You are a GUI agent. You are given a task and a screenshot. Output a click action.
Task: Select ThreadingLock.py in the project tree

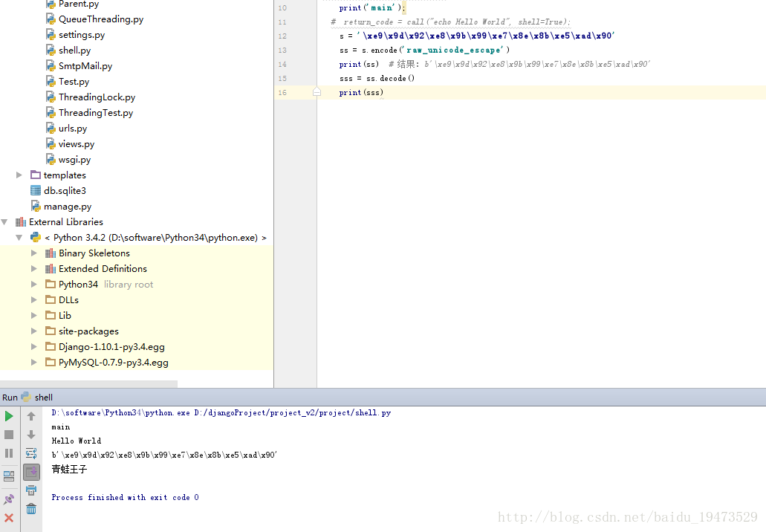97,97
